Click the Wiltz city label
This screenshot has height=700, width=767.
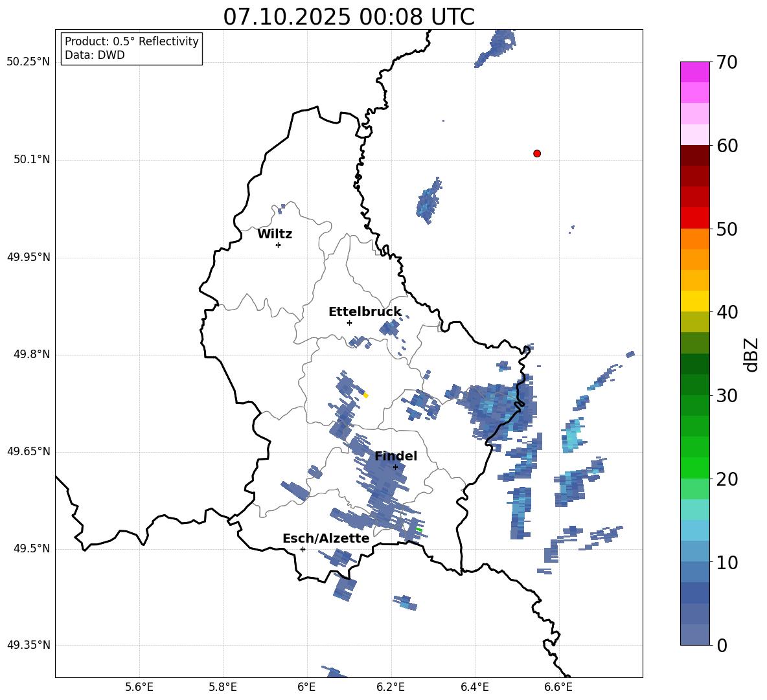click(x=275, y=234)
